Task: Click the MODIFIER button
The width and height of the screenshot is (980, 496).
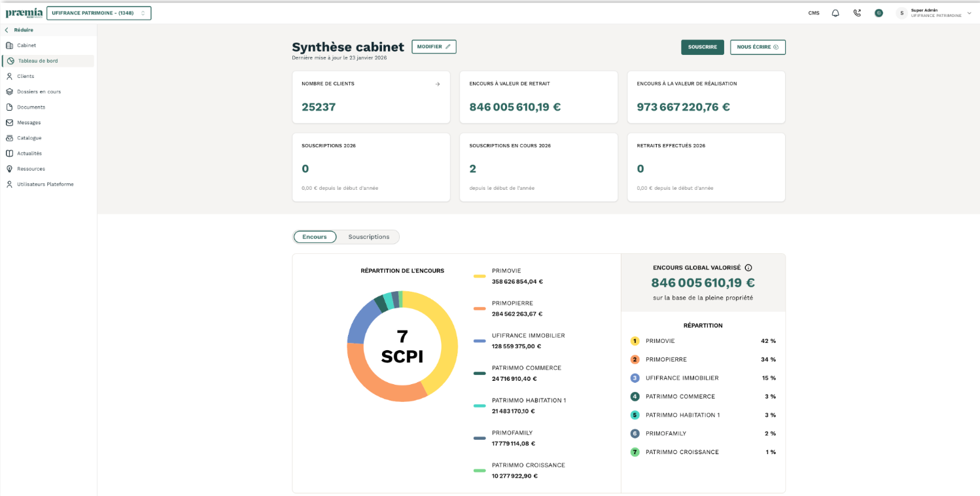Action: point(434,46)
